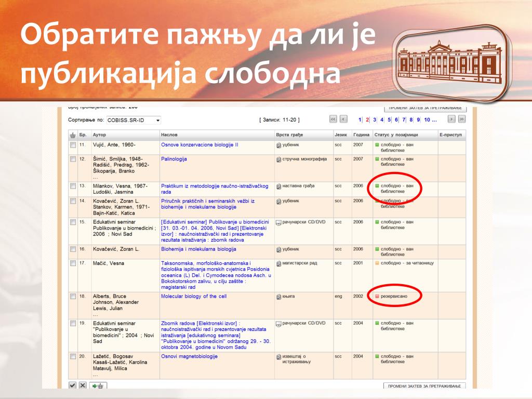This screenshot has height=399, width=532.
Task: Open the Palinologija title link
Action: (x=174, y=159)
